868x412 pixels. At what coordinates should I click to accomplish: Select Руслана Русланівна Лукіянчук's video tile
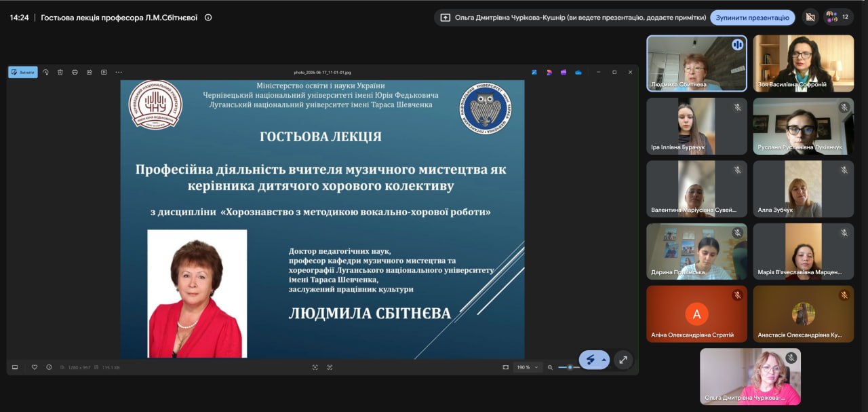click(804, 126)
